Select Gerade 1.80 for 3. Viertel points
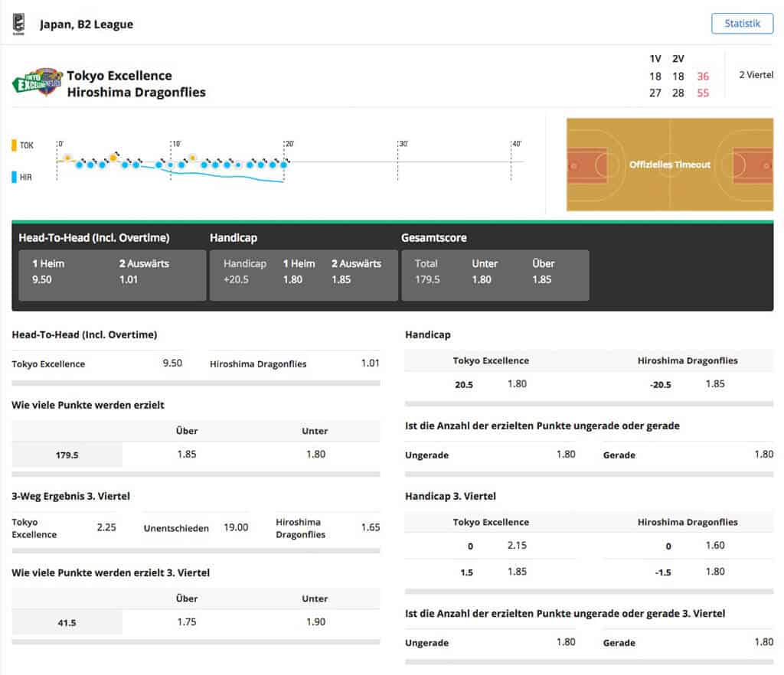 click(688, 642)
